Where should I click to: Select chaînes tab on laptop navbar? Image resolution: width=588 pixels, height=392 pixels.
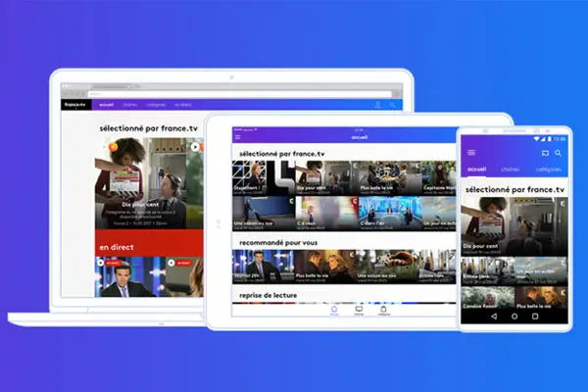click(x=130, y=105)
